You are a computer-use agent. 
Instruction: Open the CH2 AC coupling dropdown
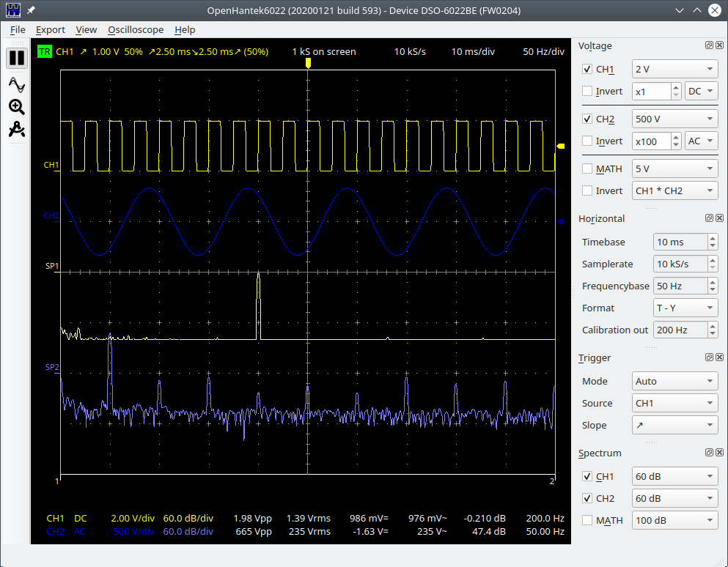click(702, 141)
